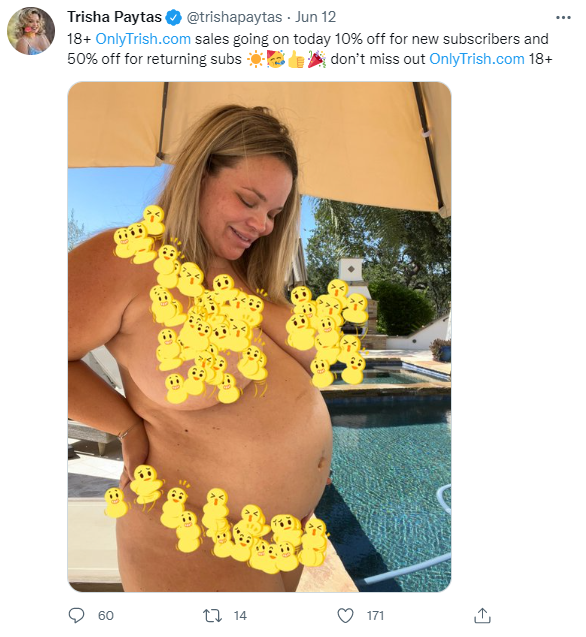Screen dimensions: 586x637
Task: Click the party popper emoji
Action: tap(317, 59)
